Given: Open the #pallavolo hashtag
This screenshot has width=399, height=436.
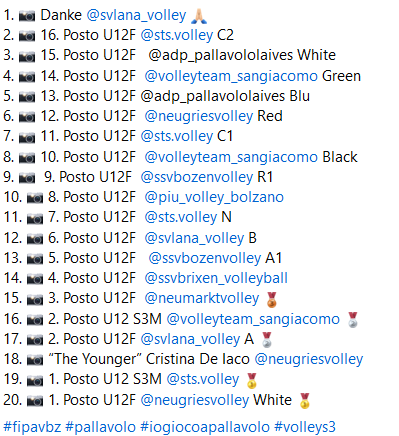Looking at the screenshot, I should click(x=100, y=427).
